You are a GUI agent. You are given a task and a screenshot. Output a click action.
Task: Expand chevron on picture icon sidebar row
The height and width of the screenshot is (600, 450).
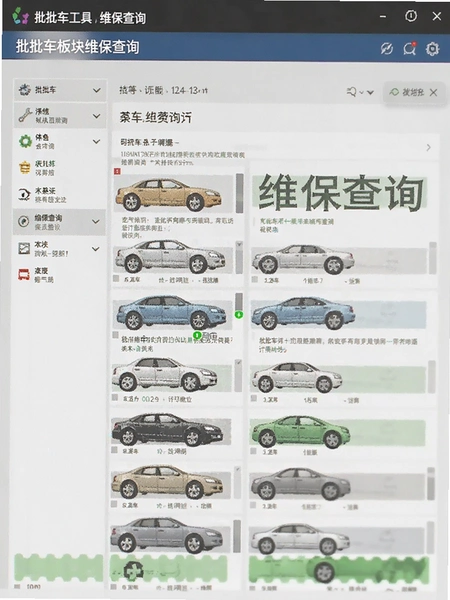(x=96, y=249)
